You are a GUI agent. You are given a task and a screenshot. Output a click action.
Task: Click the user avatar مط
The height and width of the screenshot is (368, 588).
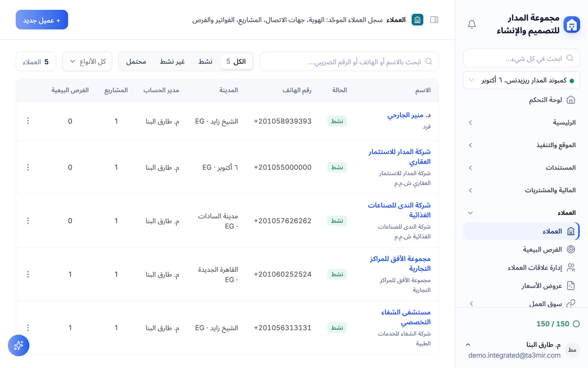pyautogui.click(x=572, y=350)
